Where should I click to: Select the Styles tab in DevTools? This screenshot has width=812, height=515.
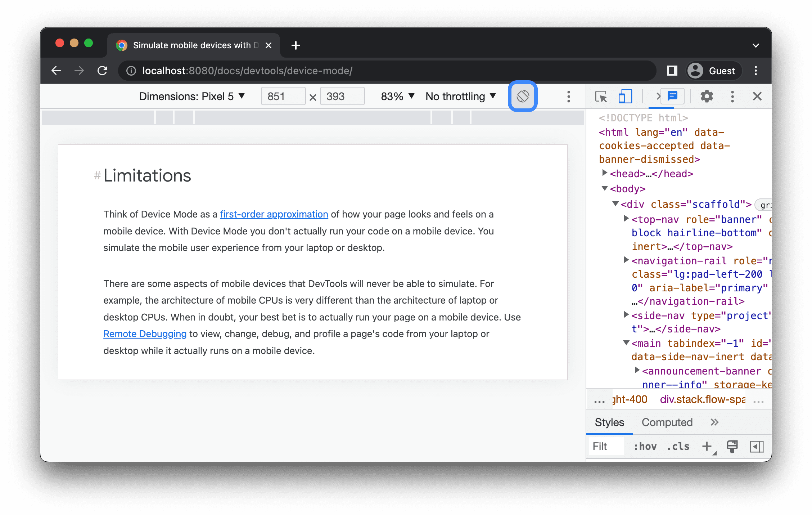coord(609,422)
